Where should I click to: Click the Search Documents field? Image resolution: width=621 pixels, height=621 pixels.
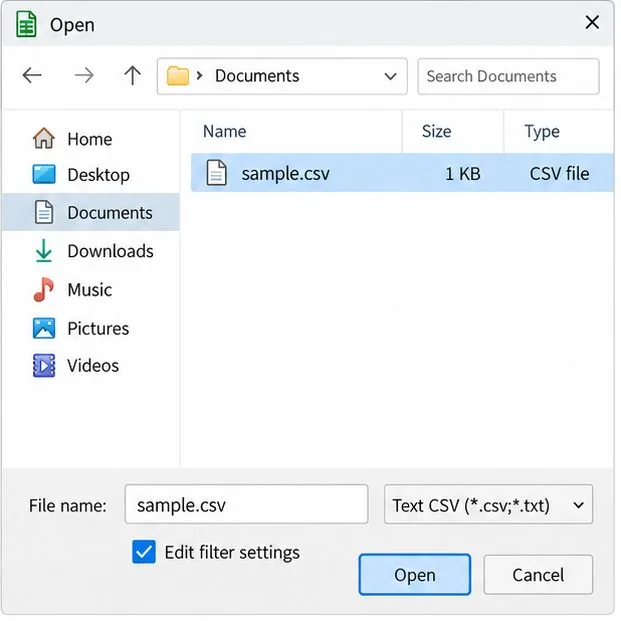coord(508,76)
